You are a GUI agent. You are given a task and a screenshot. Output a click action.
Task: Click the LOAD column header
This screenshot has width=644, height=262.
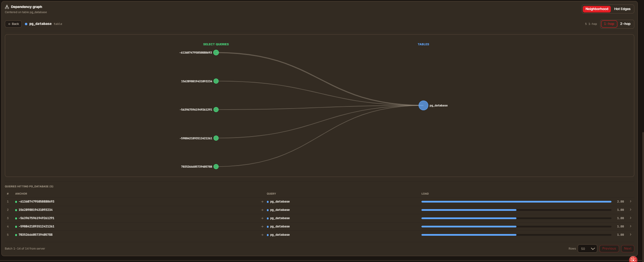point(425,194)
